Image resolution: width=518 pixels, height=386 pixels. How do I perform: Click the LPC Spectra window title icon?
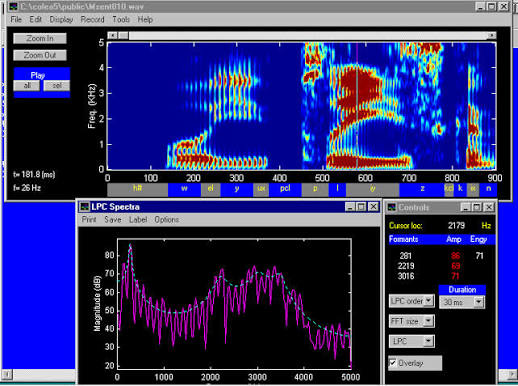click(85, 207)
